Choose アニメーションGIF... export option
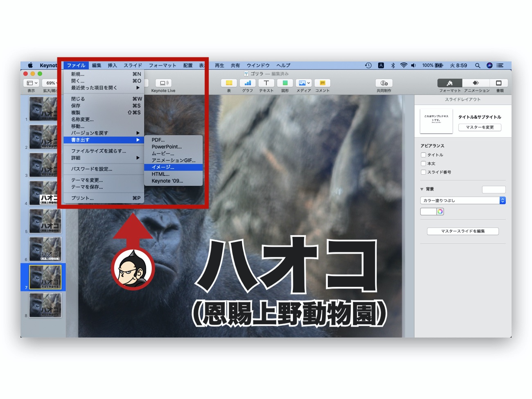This screenshot has height=399, width=532. tap(174, 160)
